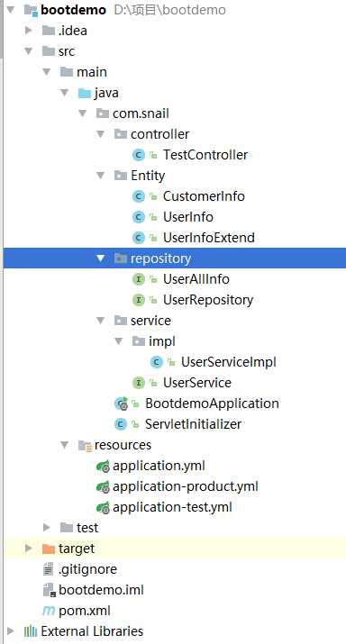Click the bootdemo.iml module file icon

tap(49, 590)
